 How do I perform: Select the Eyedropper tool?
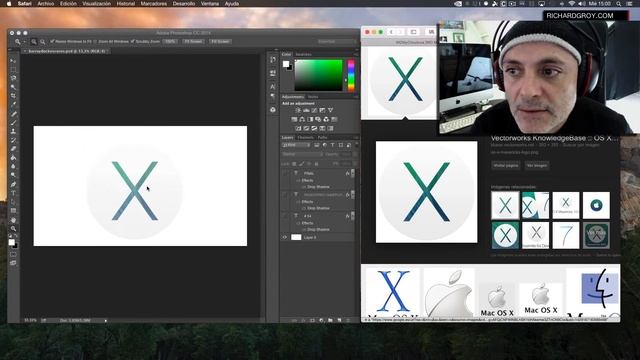click(13, 104)
